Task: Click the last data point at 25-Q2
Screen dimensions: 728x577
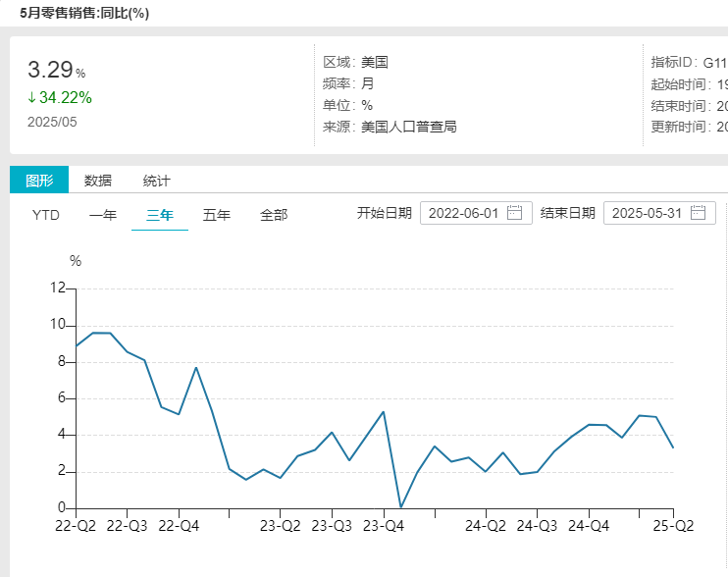Action: (x=673, y=447)
